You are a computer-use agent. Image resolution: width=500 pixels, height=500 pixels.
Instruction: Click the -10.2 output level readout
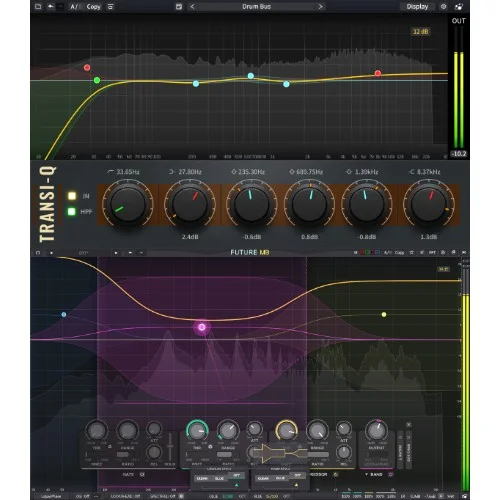click(459, 154)
